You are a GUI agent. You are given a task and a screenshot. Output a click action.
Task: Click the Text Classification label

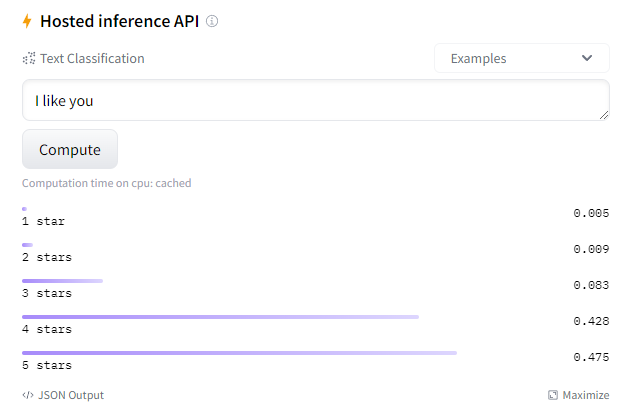(x=92, y=59)
